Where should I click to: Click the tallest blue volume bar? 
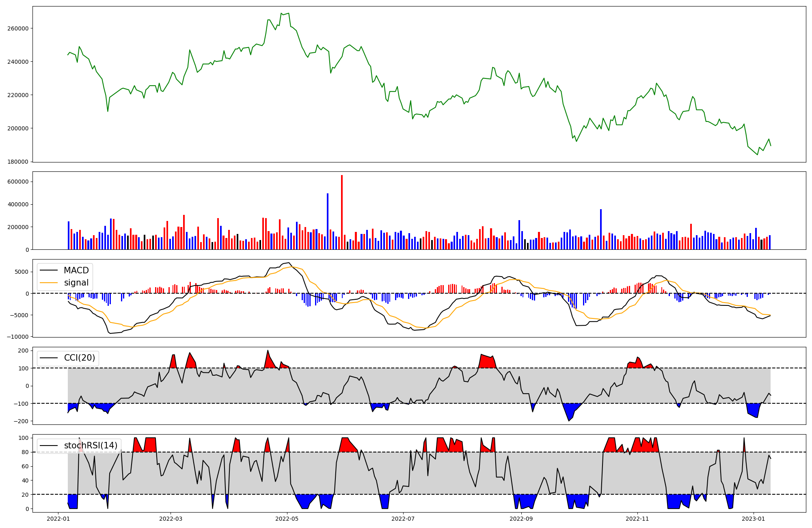coord(328,221)
